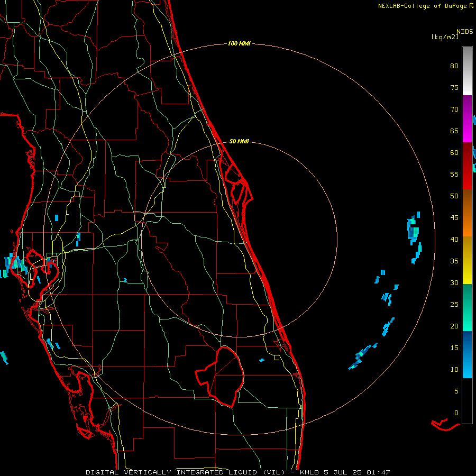This screenshot has width=476, height=476.
Task: Click the 30 value on the VIL scale
Action: pyautogui.click(x=454, y=282)
